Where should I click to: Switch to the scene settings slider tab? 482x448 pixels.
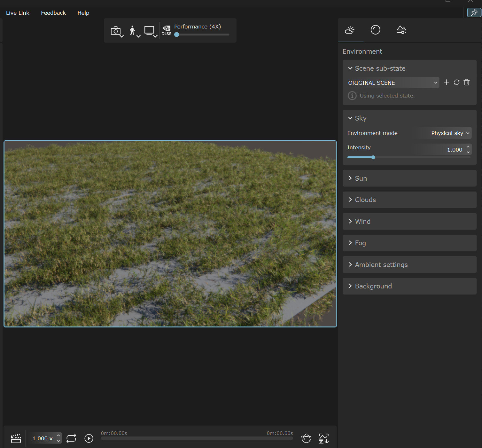click(x=401, y=30)
